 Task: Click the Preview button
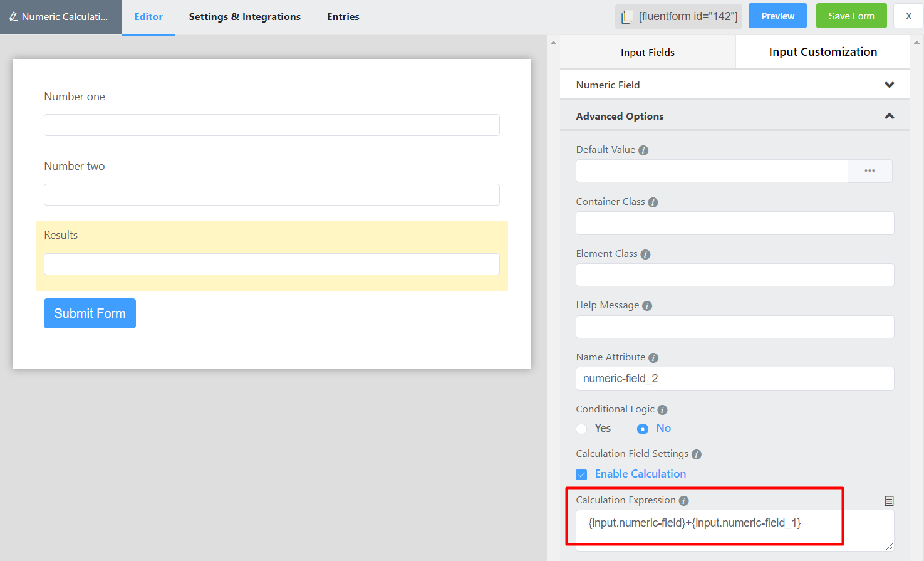coord(777,16)
